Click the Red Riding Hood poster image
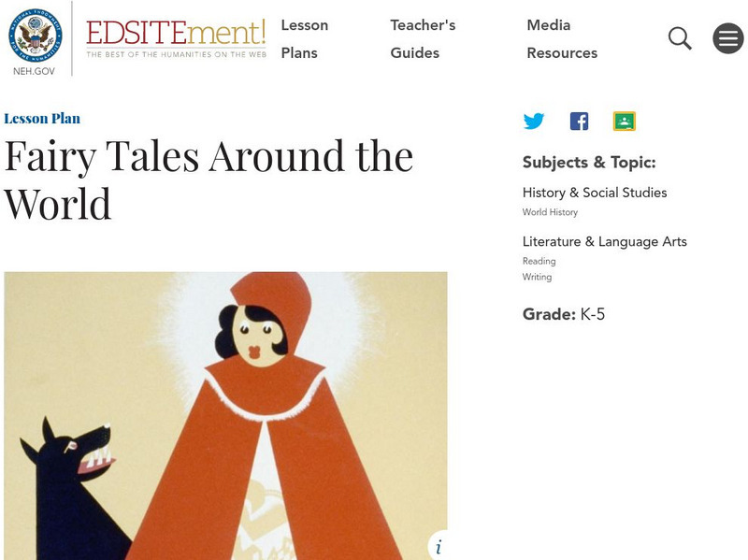Screen dimensions: 748x560 click(225, 416)
